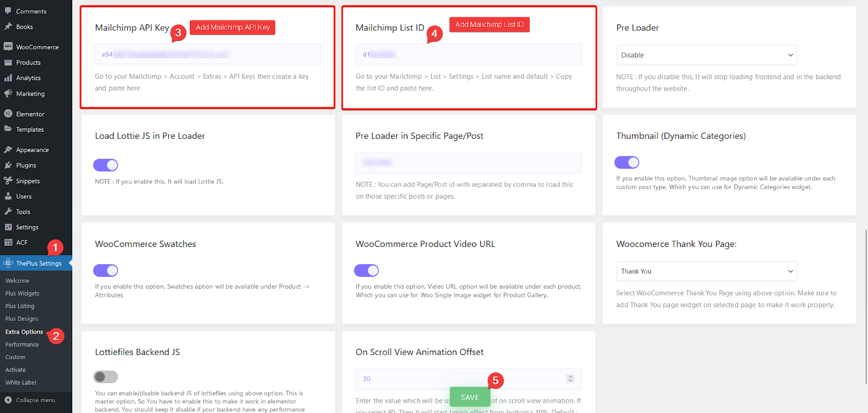Open White Label submenu
868x413 pixels.
(x=21, y=383)
